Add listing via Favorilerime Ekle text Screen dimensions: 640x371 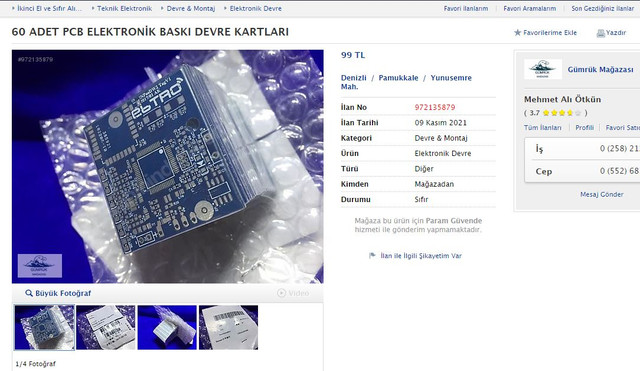550,33
